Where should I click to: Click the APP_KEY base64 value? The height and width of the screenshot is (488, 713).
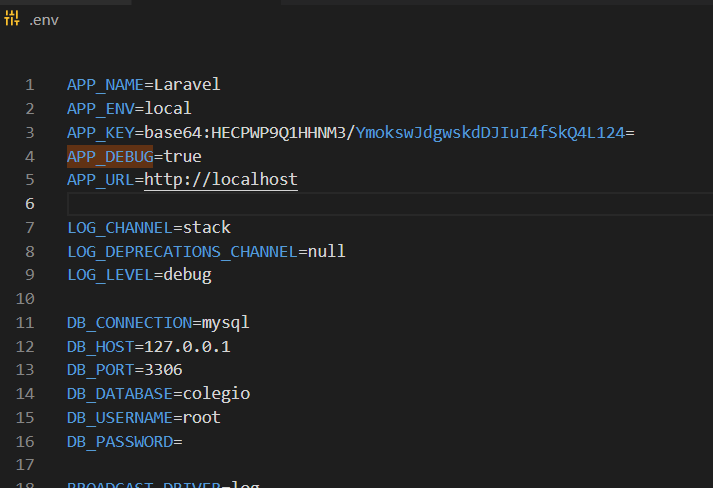390,132
